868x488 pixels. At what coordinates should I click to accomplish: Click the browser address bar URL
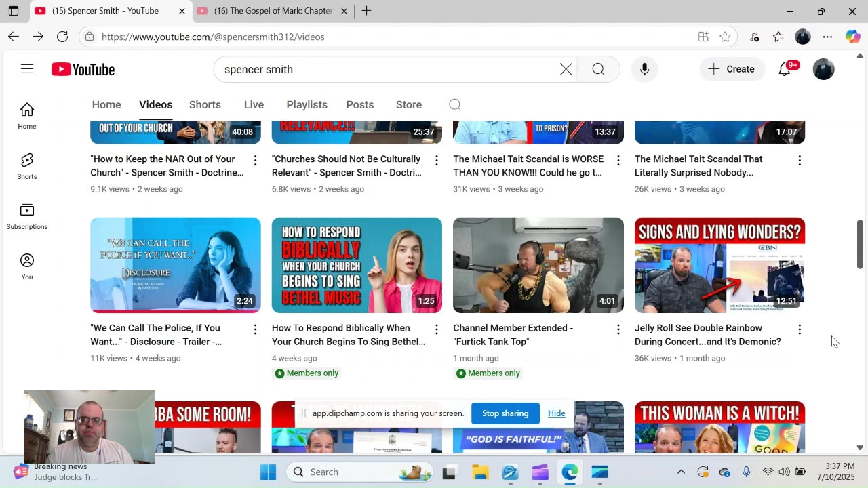click(x=213, y=37)
